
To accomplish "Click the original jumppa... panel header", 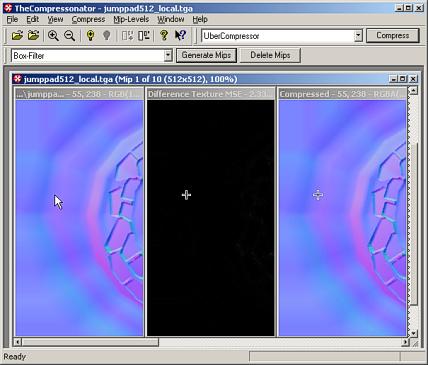I will pos(80,94).
